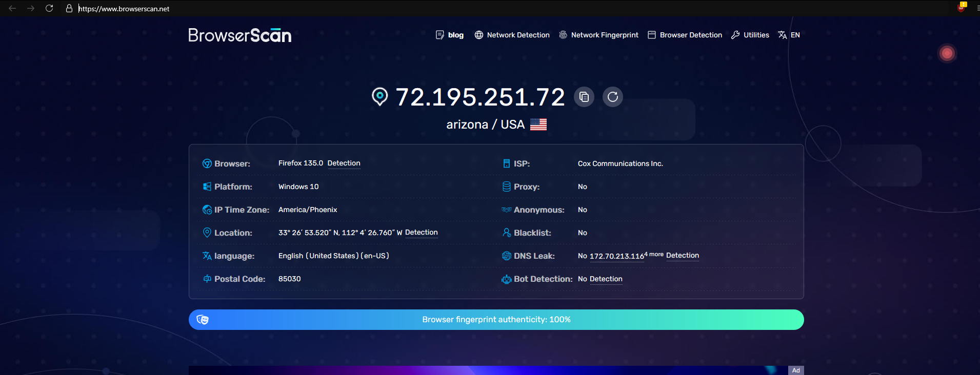This screenshot has height=375, width=980.
Task: Click the Network Fingerprint fingerprint icon
Action: point(563,35)
